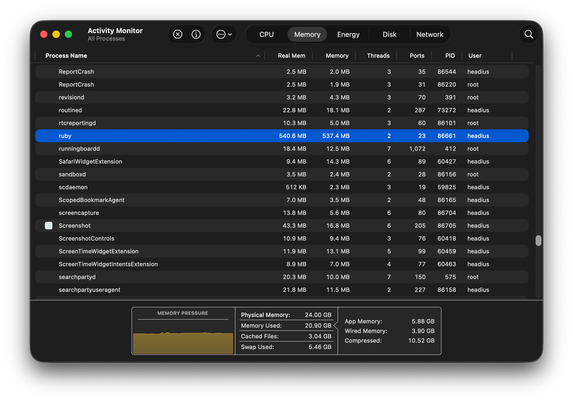The height and width of the screenshot is (402, 573).
Task: Switch to the CPU tab
Action: (266, 34)
